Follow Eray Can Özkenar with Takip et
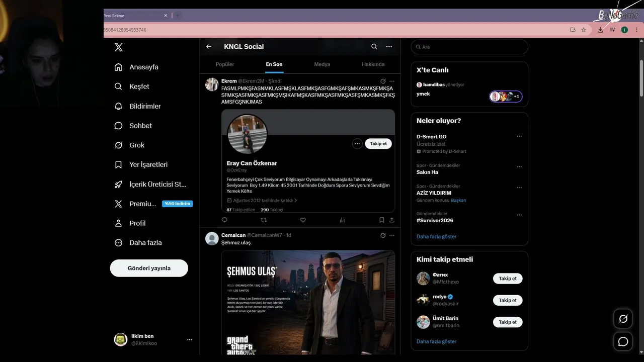 [x=378, y=144]
